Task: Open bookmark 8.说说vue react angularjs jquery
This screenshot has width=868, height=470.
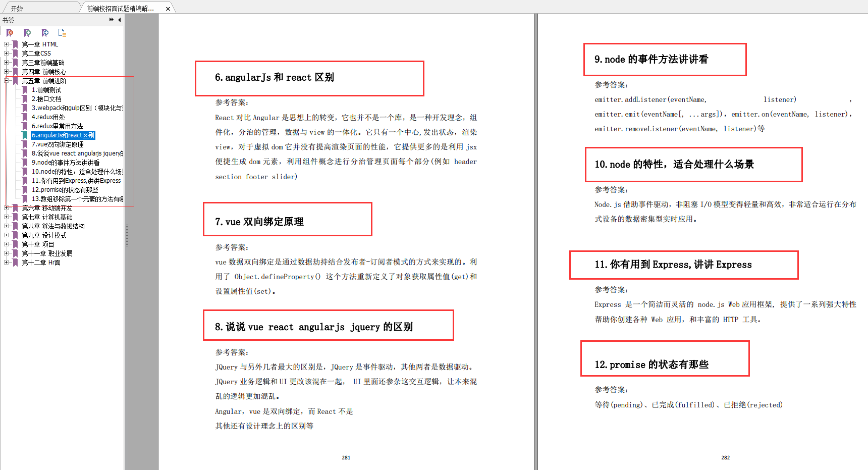Action: (77, 153)
